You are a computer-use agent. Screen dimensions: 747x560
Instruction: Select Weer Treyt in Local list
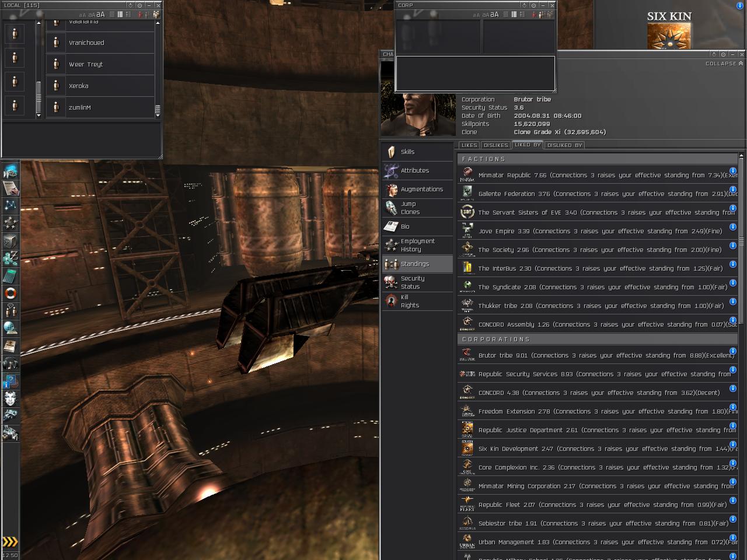click(x=100, y=64)
